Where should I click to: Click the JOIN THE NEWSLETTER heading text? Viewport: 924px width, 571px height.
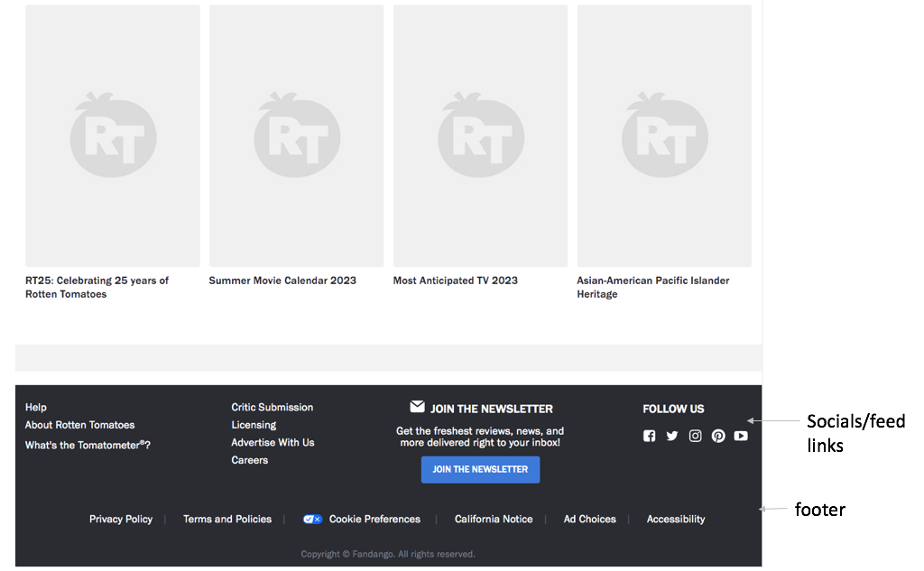pyautogui.click(x=492, y=409)
